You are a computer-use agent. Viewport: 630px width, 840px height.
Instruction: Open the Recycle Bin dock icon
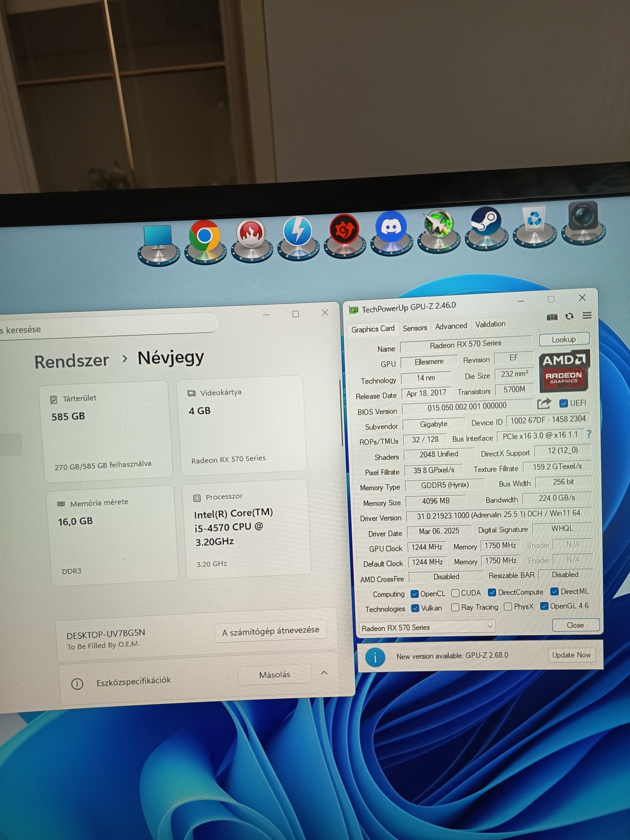534,226
